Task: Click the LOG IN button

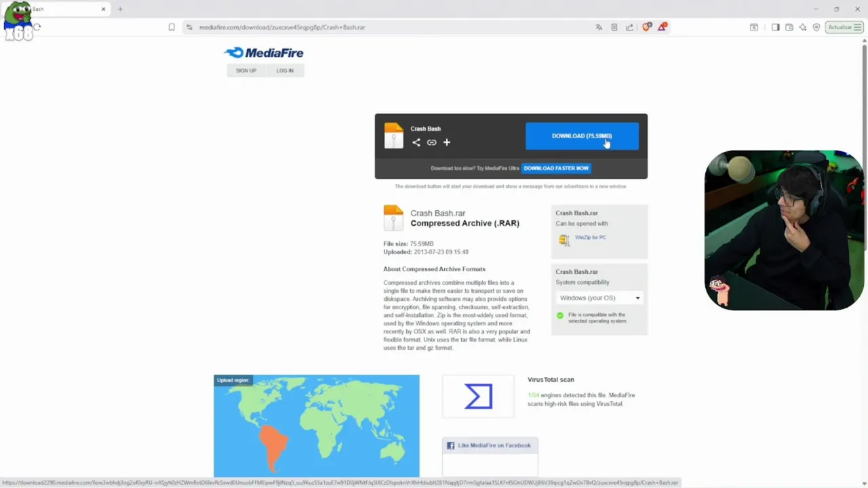Action: 285,70
